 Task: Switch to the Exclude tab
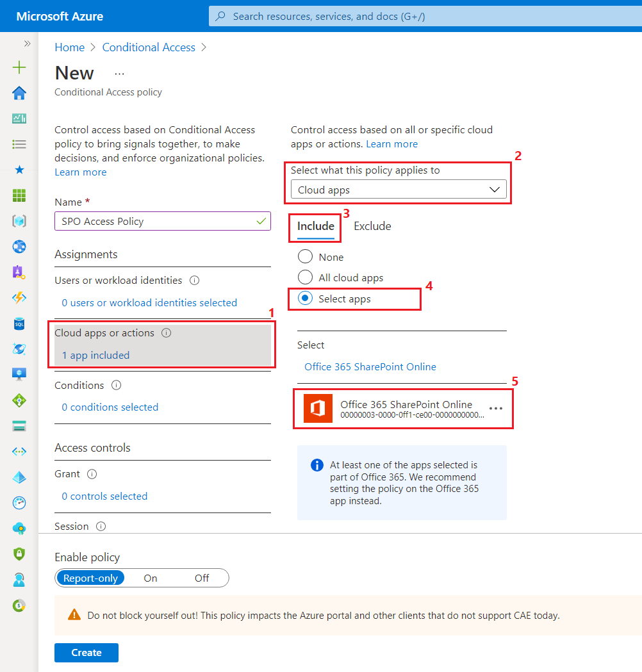[x=372, y=226]
